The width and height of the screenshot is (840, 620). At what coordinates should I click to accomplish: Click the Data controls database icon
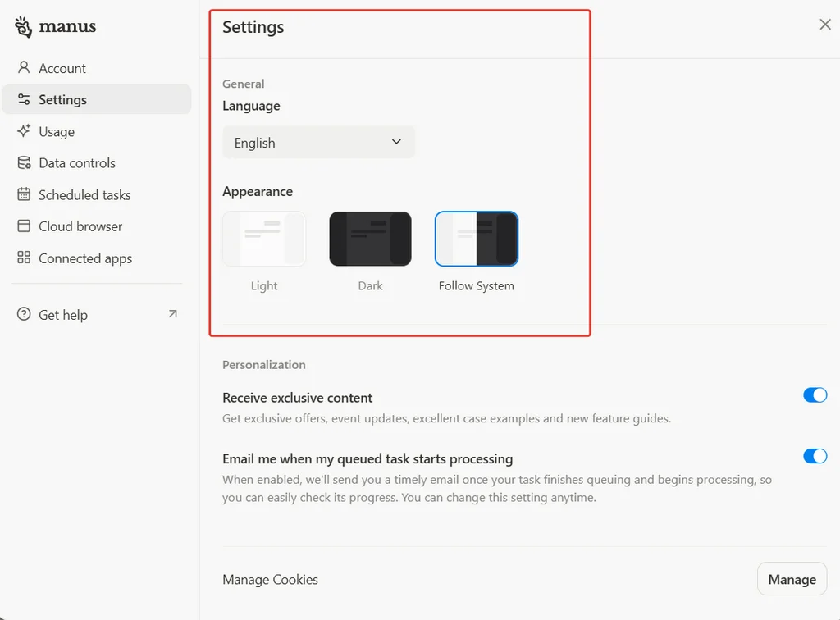(24, 163)
